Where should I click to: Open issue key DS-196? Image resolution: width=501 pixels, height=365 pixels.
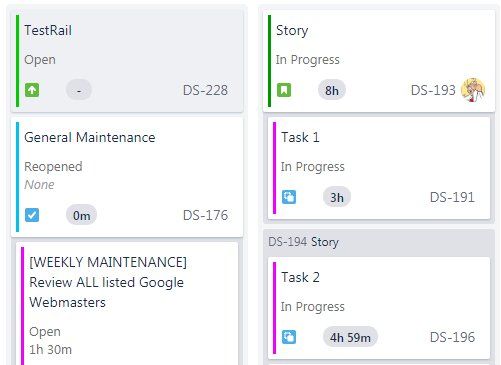click(452, 337)
